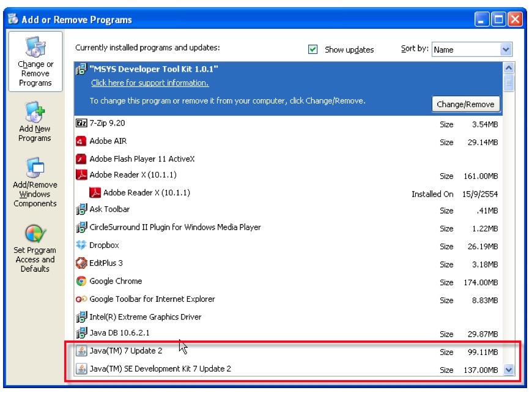Viewport: 532px width, 393px height.
Task: Click the Intel(R) Extreme Graphics Driver icon
Action: 81,316
